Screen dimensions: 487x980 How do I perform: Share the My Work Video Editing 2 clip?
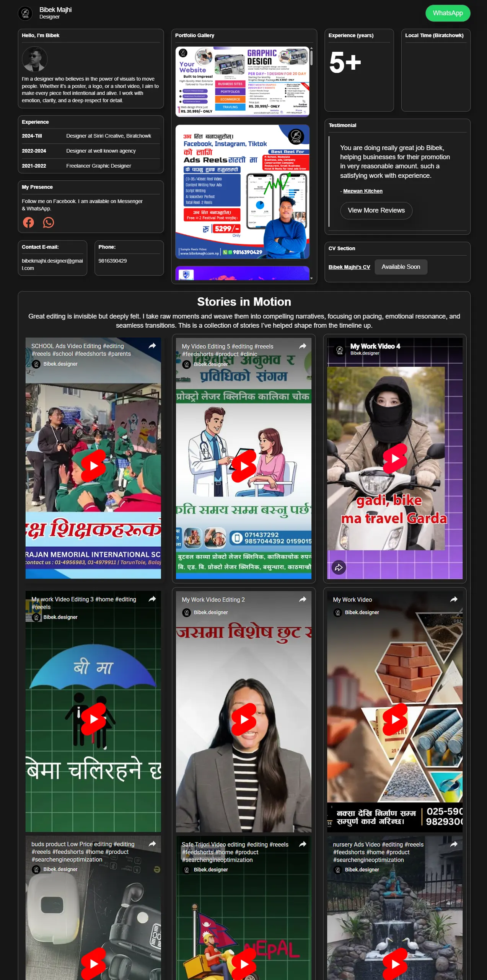303,599
